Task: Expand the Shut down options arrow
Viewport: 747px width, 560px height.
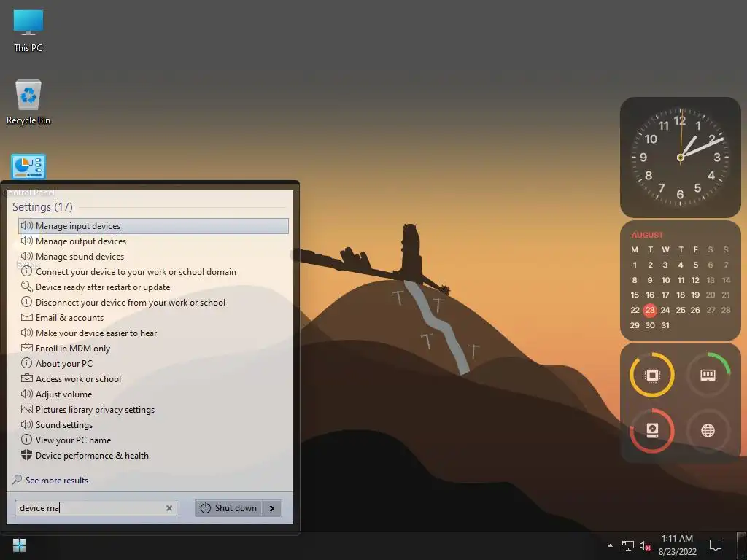Action: (272, 508)
